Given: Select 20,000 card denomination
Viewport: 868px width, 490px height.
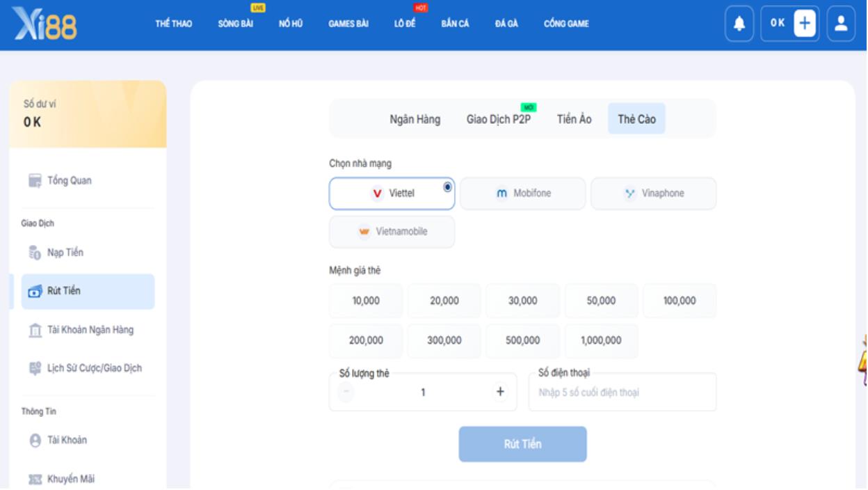Looking at the screenshot, I should 444,301.
